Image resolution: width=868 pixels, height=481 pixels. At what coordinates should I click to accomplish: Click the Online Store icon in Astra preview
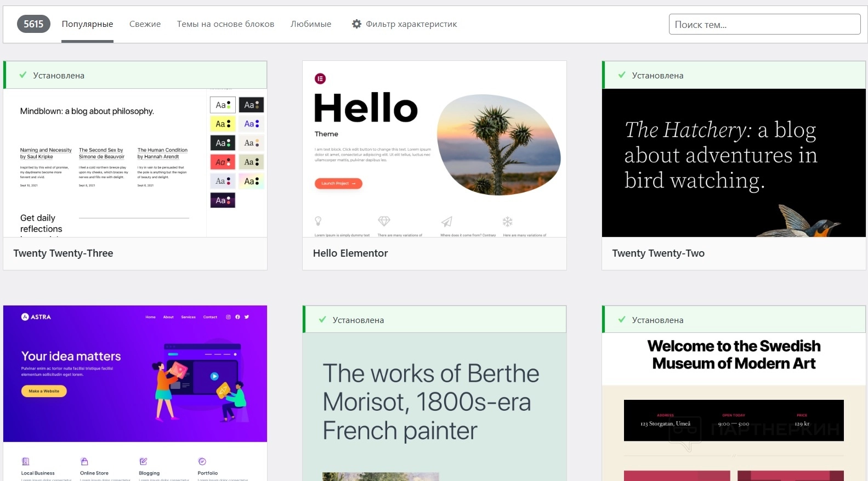(84, 461)
